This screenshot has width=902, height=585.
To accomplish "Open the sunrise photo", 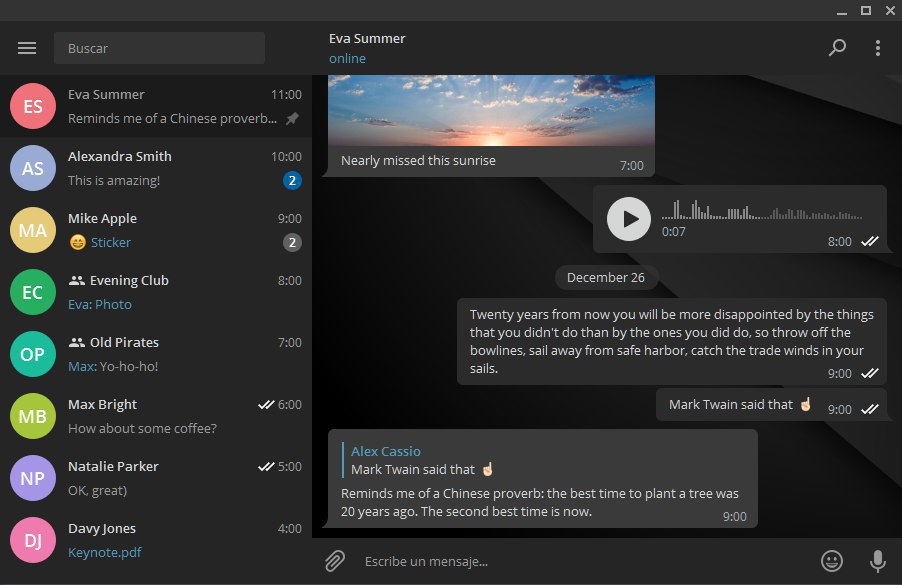I will pos(491,110).
